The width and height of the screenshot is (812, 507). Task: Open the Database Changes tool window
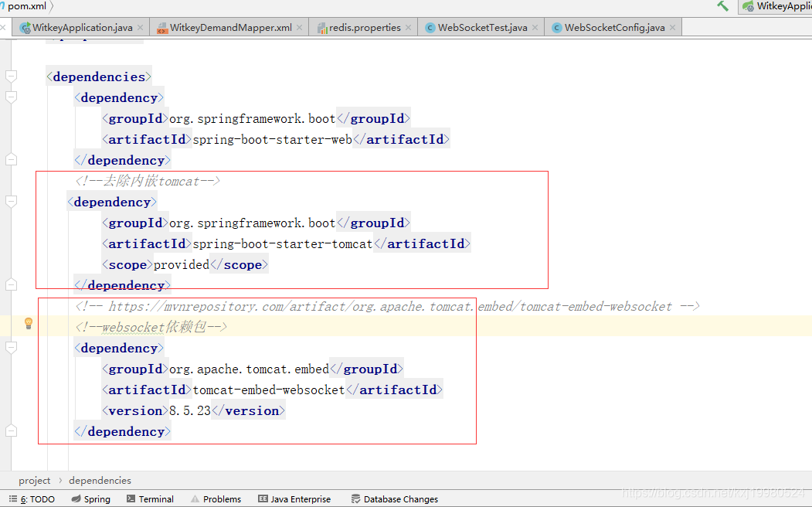pyautogui.click(x=394, y=498)
